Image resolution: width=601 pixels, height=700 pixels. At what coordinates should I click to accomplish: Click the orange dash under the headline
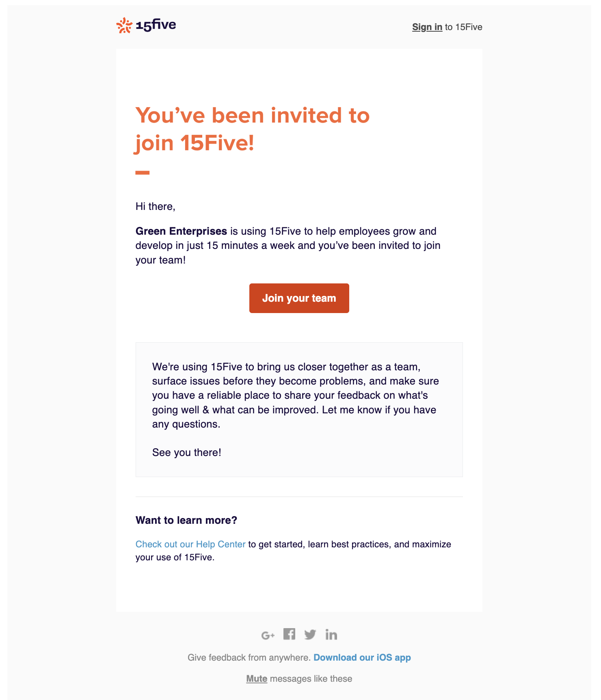[143, 173]
